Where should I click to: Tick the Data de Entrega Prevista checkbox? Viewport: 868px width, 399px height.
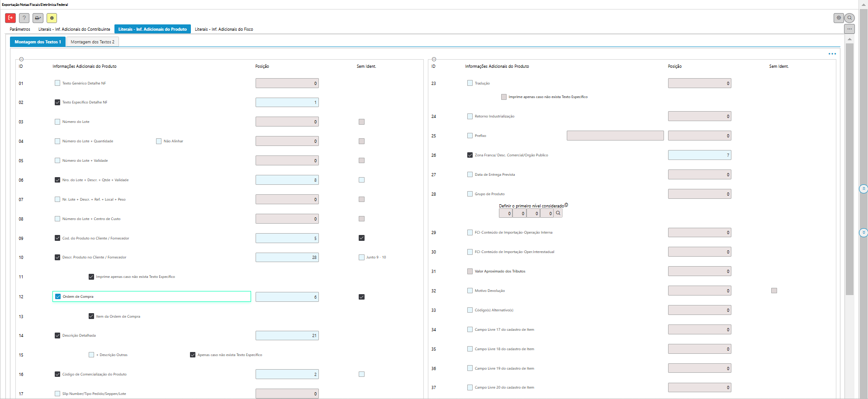(x=470, y=174)
